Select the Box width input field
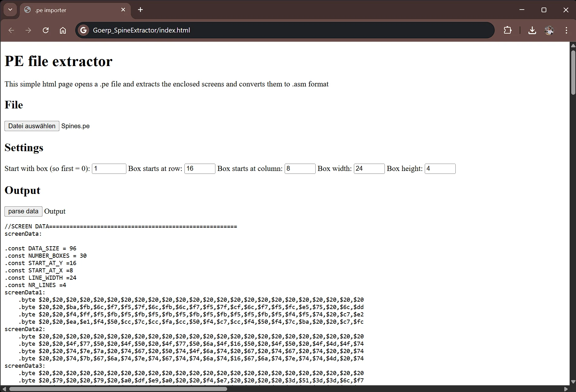 click(x=369, y=169)
